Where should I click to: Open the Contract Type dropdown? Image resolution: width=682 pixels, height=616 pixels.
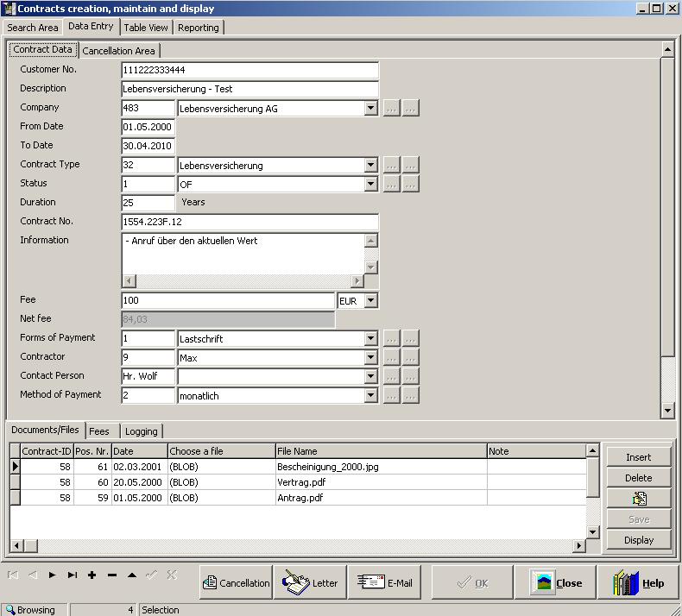(371, 166)
